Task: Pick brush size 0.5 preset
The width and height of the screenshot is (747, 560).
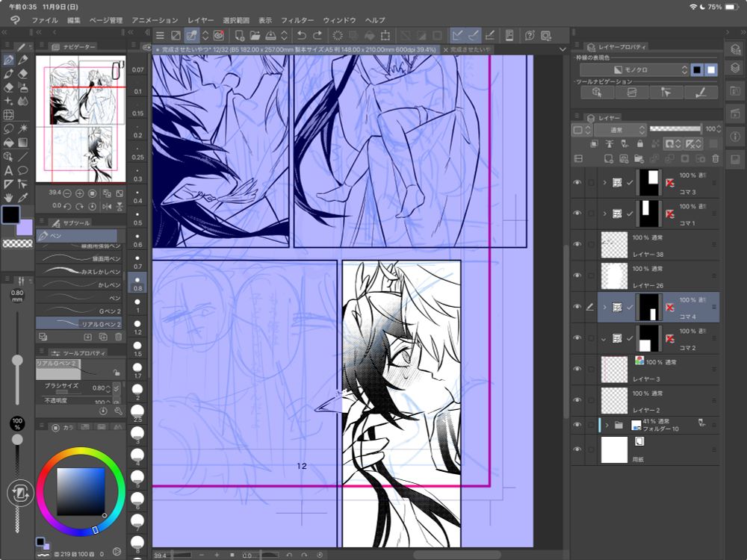Action: point(137,219)
